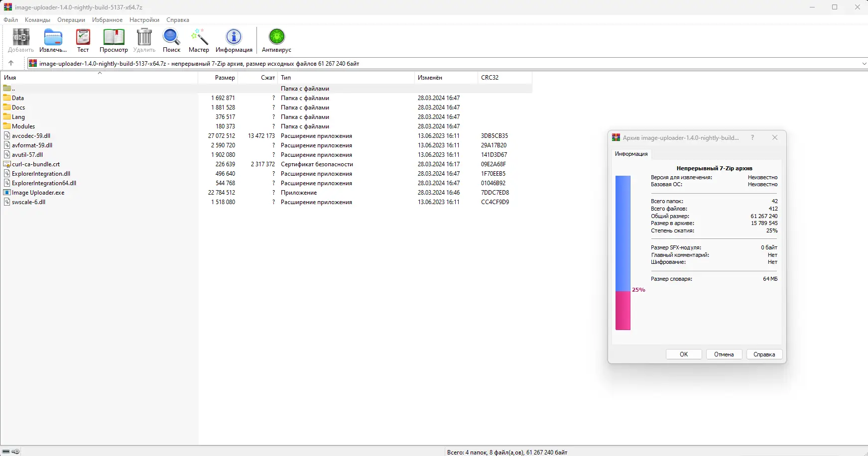Click the curl-ca-bundle.crt certificate icon
868x456 pixels.
pyautogui.click(x=7, y=164)
